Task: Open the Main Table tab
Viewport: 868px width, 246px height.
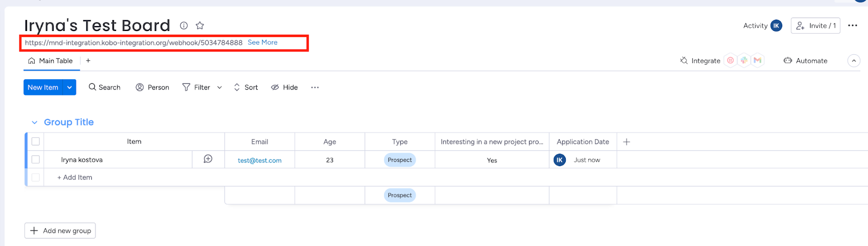Action: [50, 61]
